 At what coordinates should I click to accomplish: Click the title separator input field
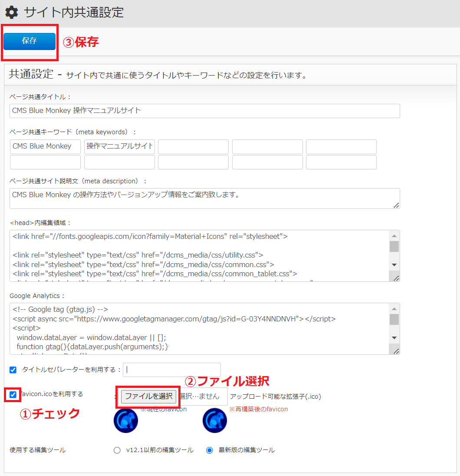172,370
